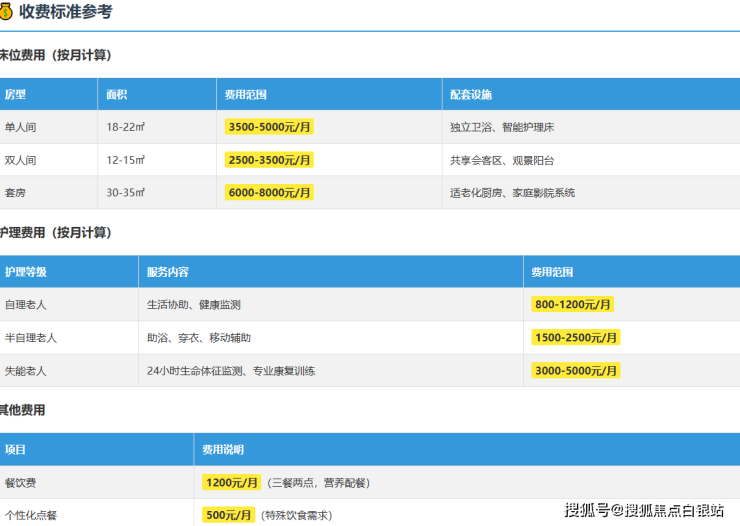
Task: Click the 半自理老人 row label
Action: (x=31, y=338)
